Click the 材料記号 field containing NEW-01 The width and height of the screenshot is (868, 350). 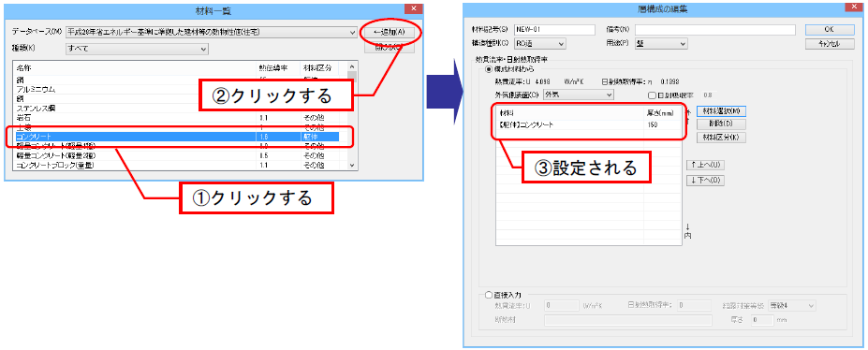point(554,29)
